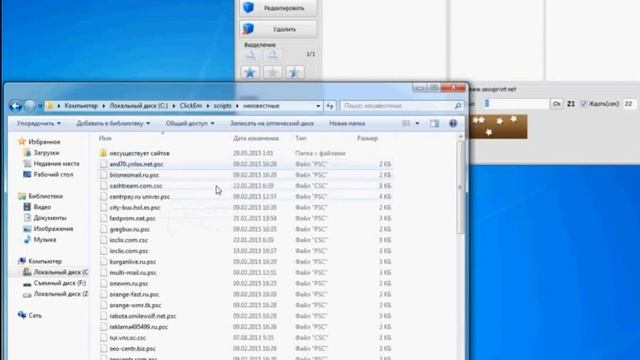Open the 'Добавить в библиотеку' dropdown

pyautogui.click(x=113, y=123)
